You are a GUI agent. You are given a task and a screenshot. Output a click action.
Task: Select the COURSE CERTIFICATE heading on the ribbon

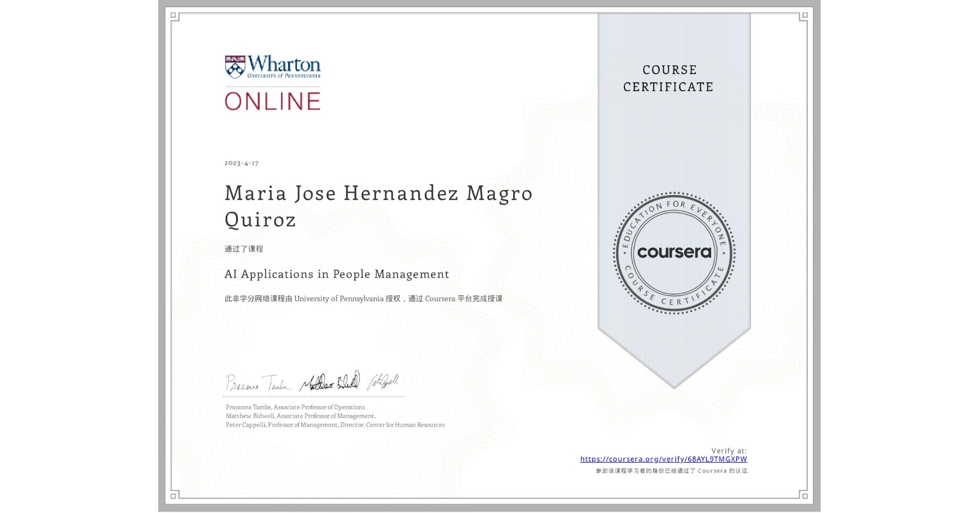669,78
